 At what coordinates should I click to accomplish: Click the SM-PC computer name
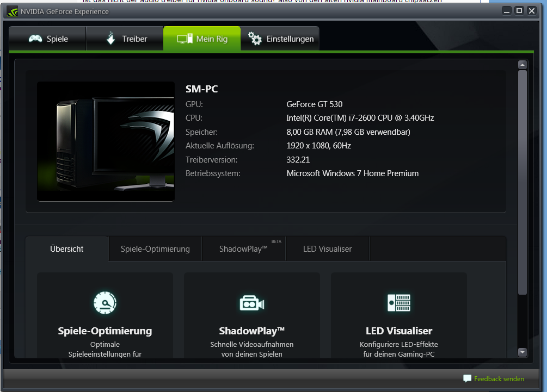pyautogui.click(x=201, y=89)
